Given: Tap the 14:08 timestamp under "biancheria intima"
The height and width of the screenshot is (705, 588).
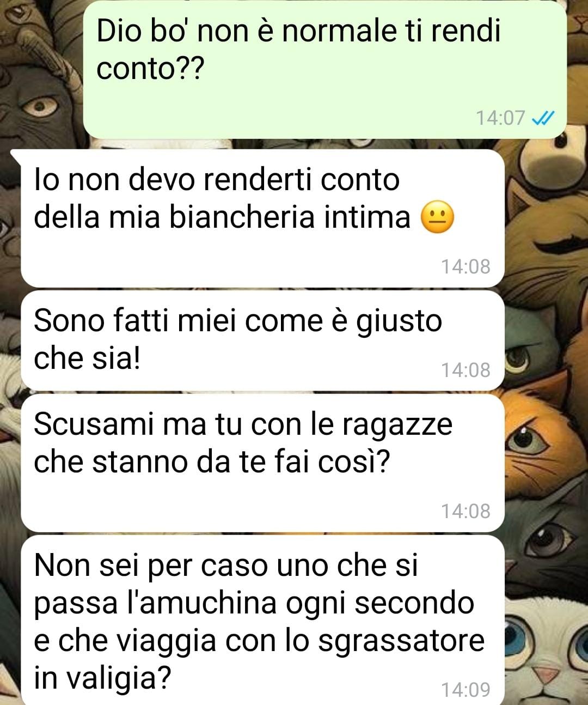Looking at the screenshot, I should click(x=465, y=266).
